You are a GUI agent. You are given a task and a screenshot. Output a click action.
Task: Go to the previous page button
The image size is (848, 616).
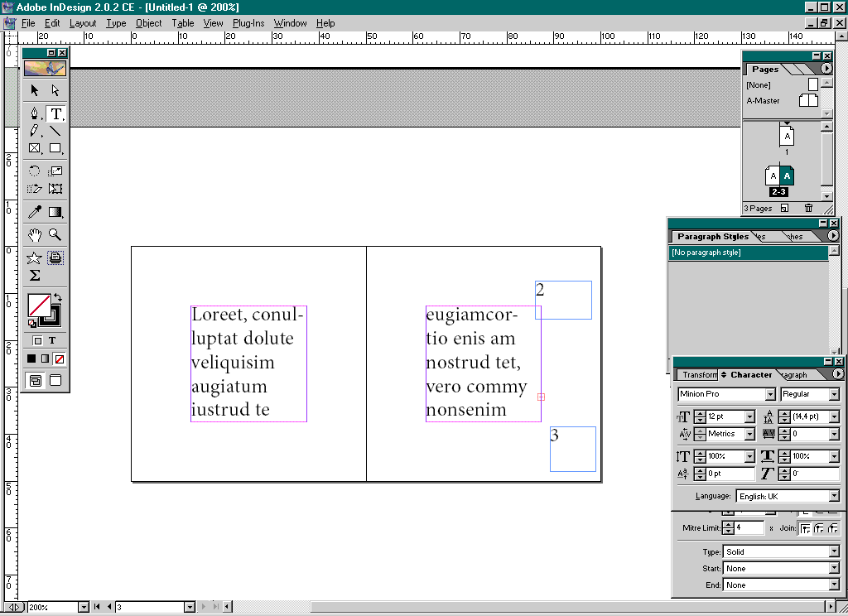click(x=108, y=607)
